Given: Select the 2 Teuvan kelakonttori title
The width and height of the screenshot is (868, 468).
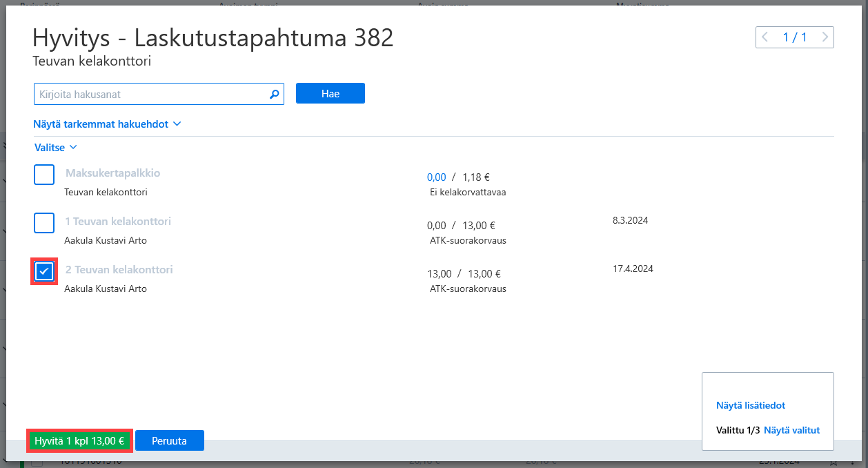Looking at the screenshot, I should (119, 270).
